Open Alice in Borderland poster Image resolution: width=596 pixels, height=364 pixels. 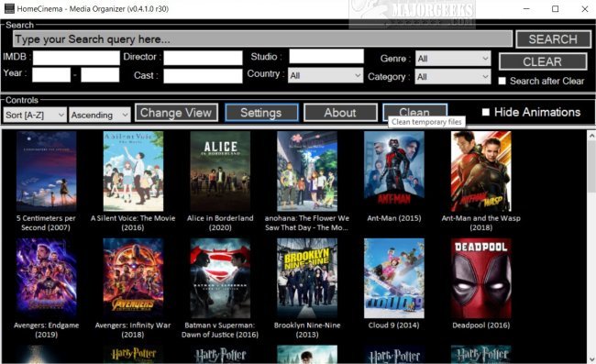[220, 171]
